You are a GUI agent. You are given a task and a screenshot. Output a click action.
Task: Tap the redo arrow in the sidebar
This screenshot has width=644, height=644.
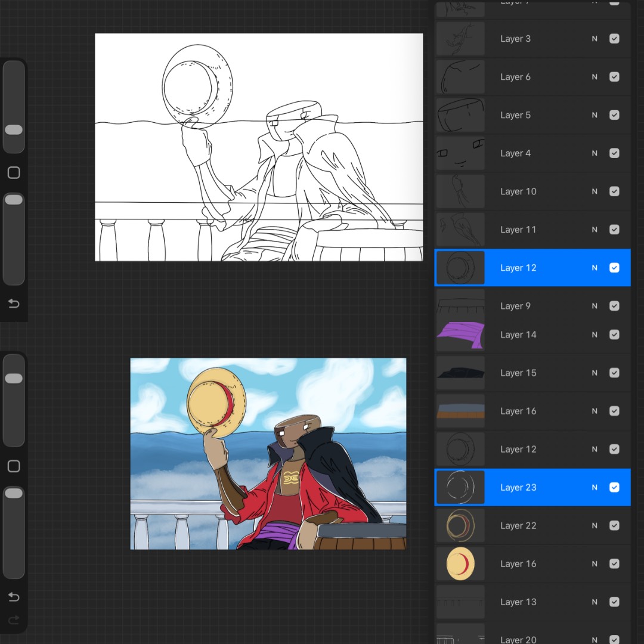pos(14,620)
